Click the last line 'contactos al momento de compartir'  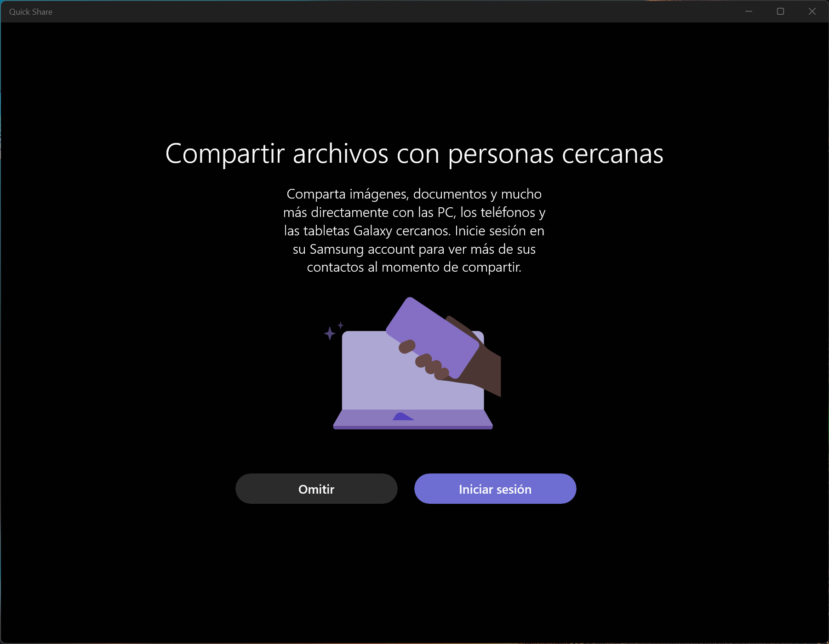[x=414, y=267]
